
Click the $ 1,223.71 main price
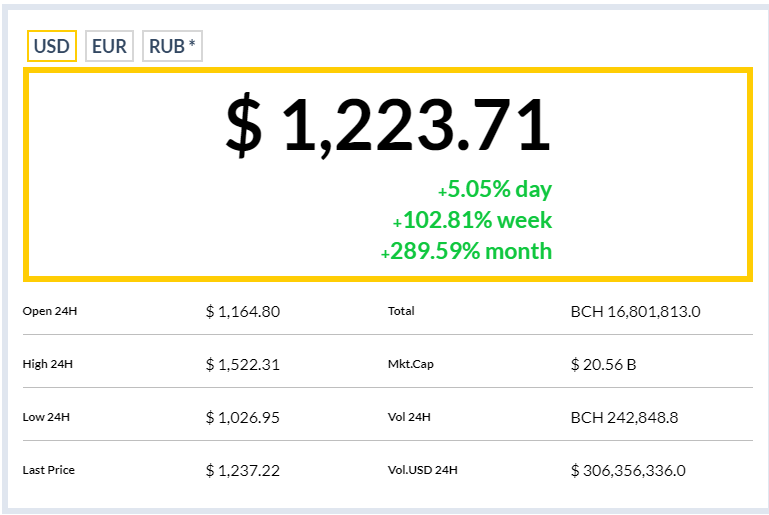(388, 125)
